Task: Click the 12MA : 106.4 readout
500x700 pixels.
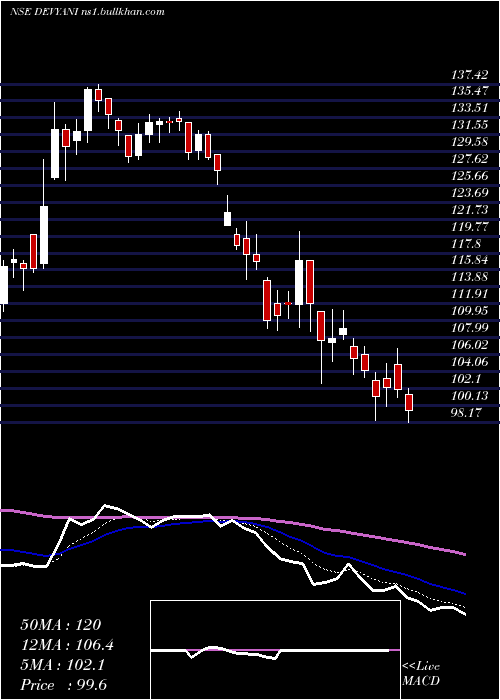Action: pyautogui.click(x=67, y=645)
